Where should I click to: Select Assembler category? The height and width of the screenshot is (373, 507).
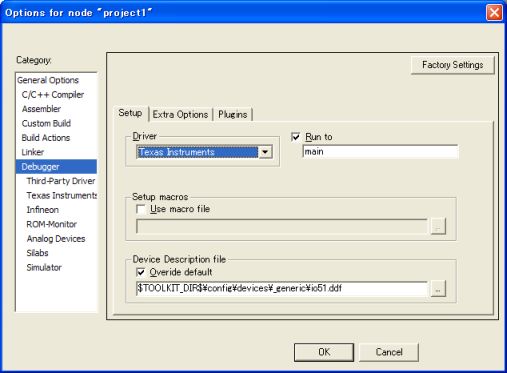(41, 109)
